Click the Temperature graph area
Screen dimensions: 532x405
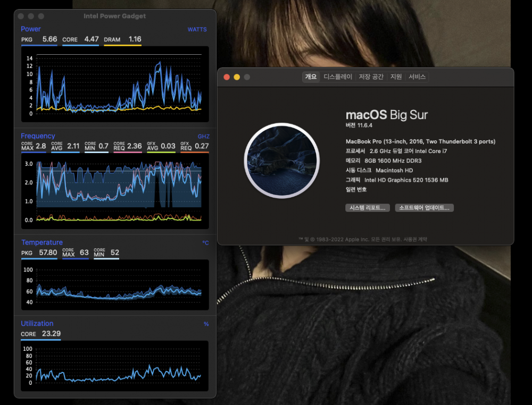coord(115,285)
